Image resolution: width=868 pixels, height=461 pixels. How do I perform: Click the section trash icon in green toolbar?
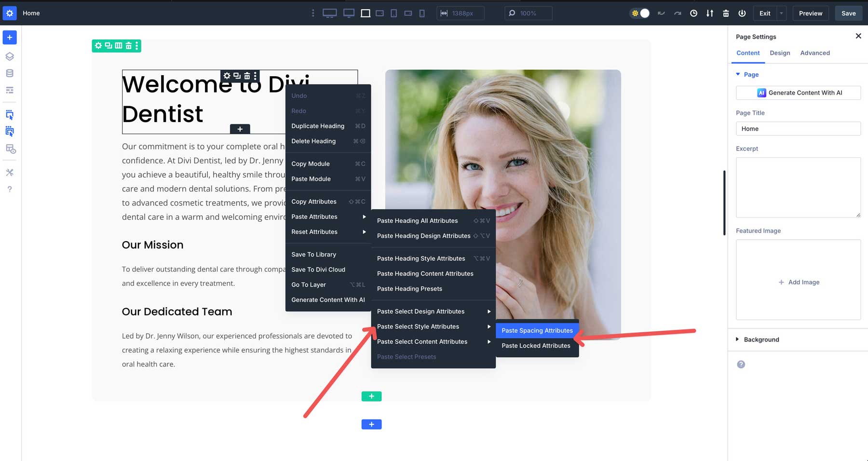pos(128,46)
